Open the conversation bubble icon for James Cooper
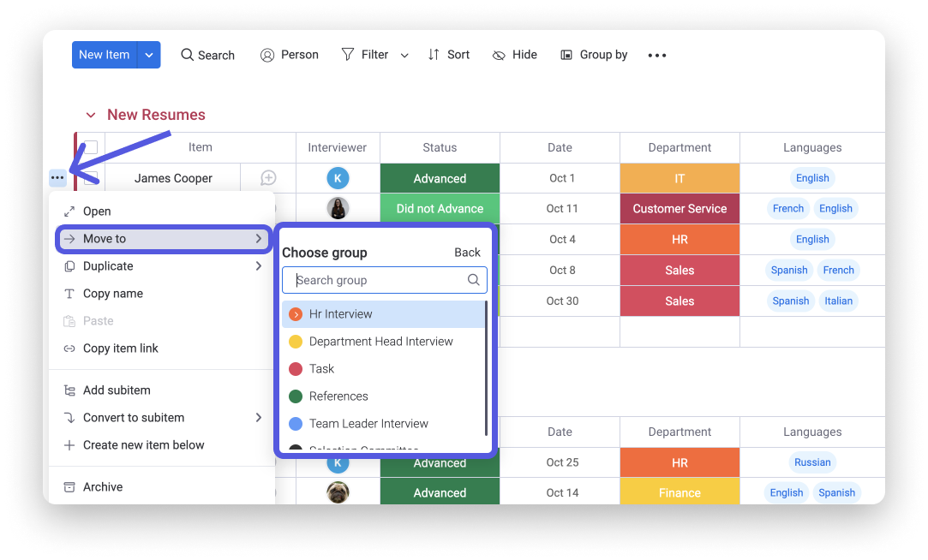928x560 pixels. (268, 178)
